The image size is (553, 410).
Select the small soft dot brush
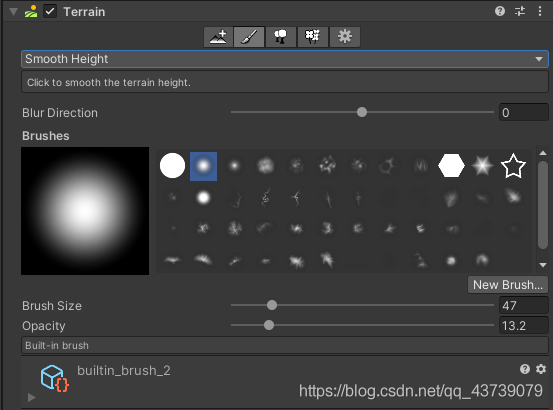coord(235,166)
